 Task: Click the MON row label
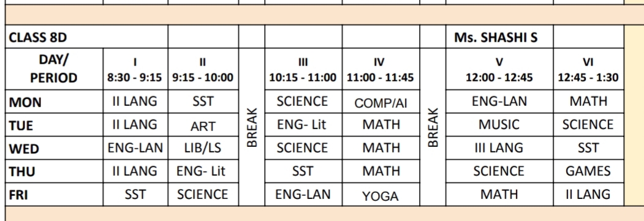54,102
